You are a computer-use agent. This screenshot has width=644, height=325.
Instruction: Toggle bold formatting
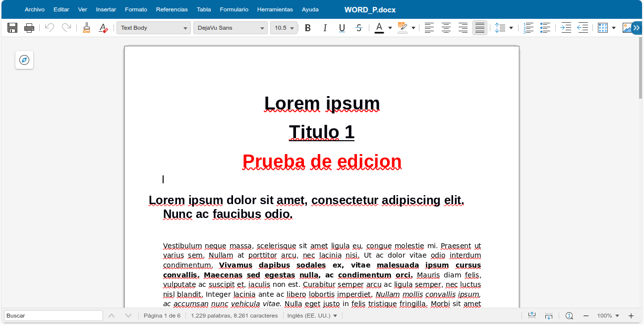[x=308, y=28]
